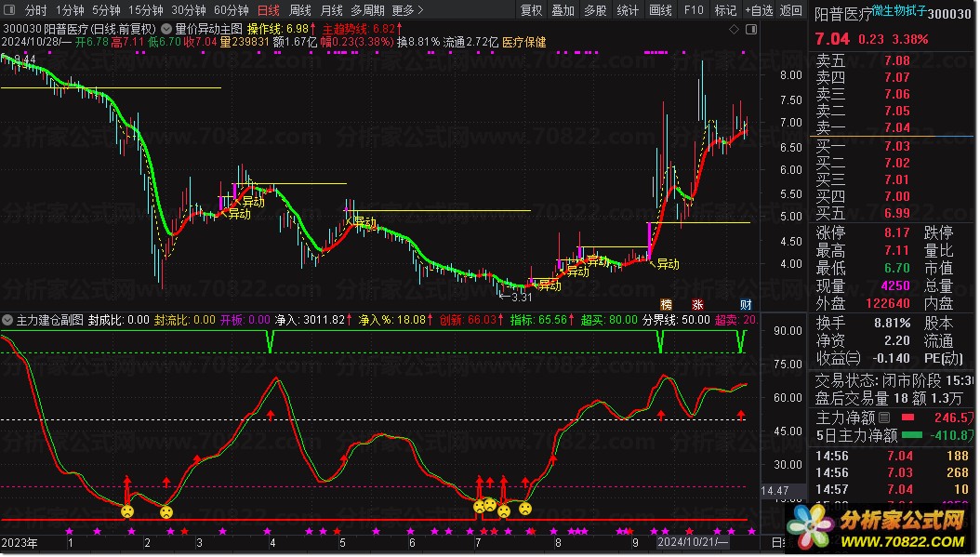Switch to 30分钟 period
This screenshot has height=557, width=980.
tap(189, 10)
